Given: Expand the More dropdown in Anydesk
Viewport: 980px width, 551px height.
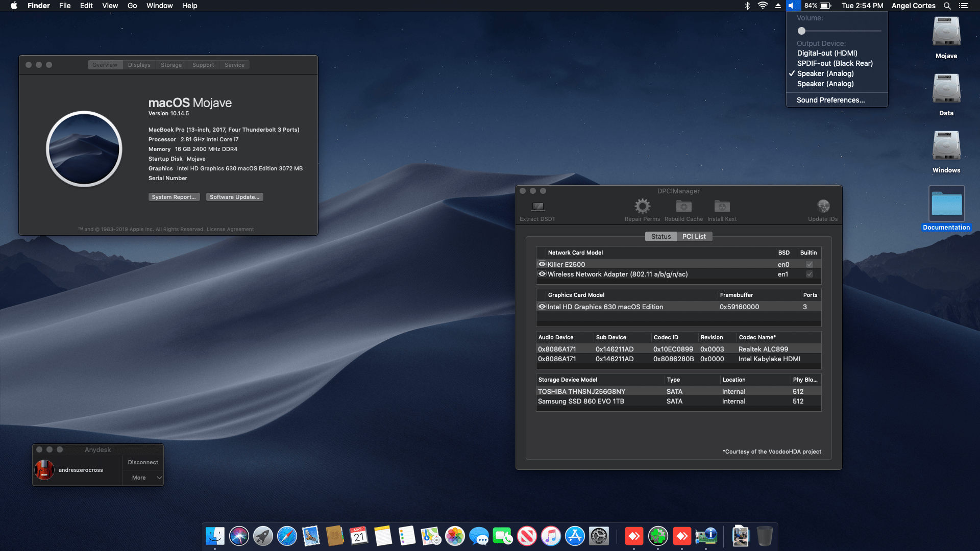Looking at the screenshot, I should [143, 478].
